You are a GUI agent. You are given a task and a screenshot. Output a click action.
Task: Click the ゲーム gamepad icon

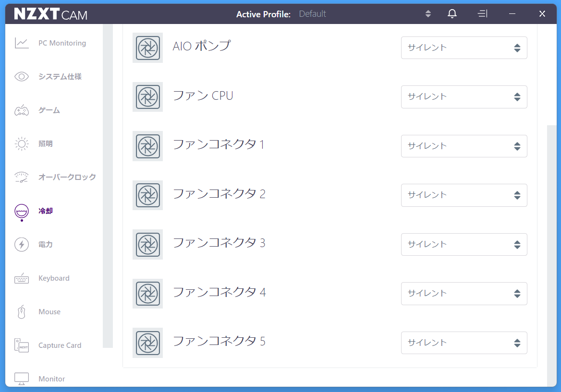tap(22, 110)
